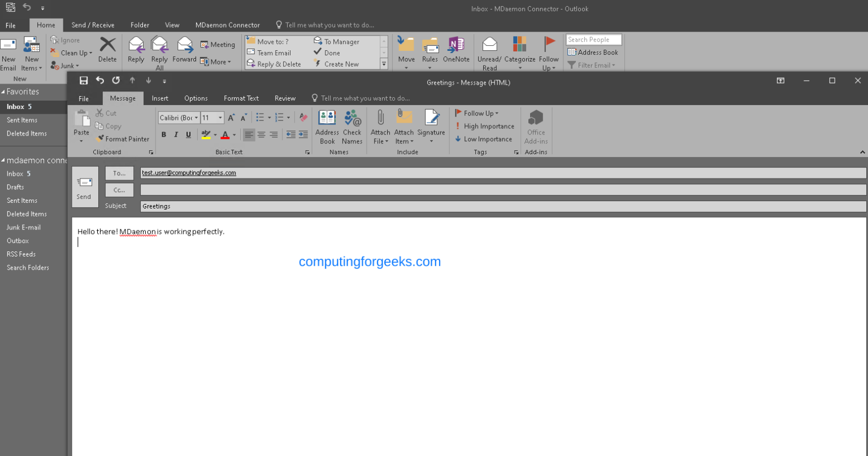Viewport: 868px width, 456px height.
Task: Send the Greetings email
Action: pos(84,187)
